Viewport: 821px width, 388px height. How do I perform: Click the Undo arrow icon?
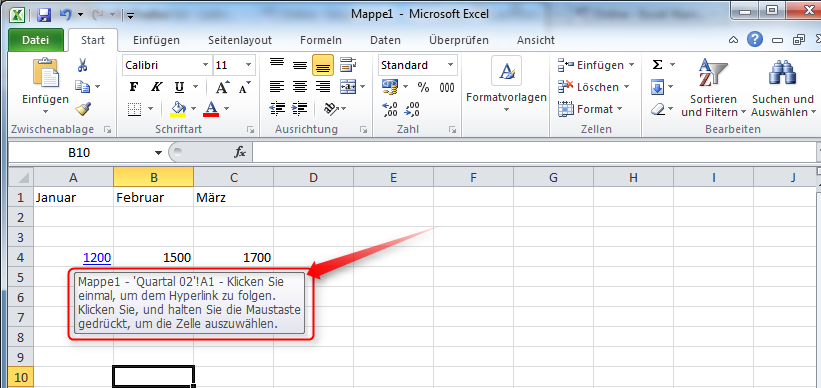pos(65,15)
